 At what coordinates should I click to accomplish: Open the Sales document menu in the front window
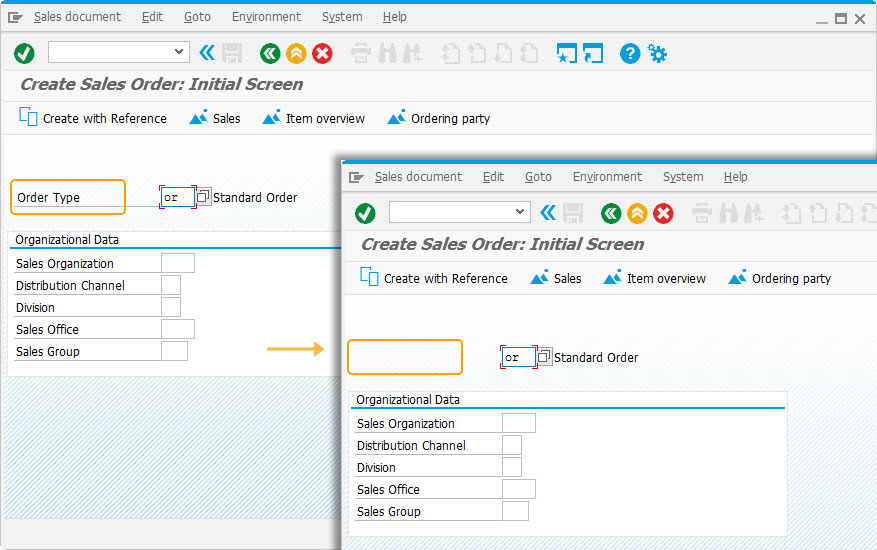coord(418,177)
